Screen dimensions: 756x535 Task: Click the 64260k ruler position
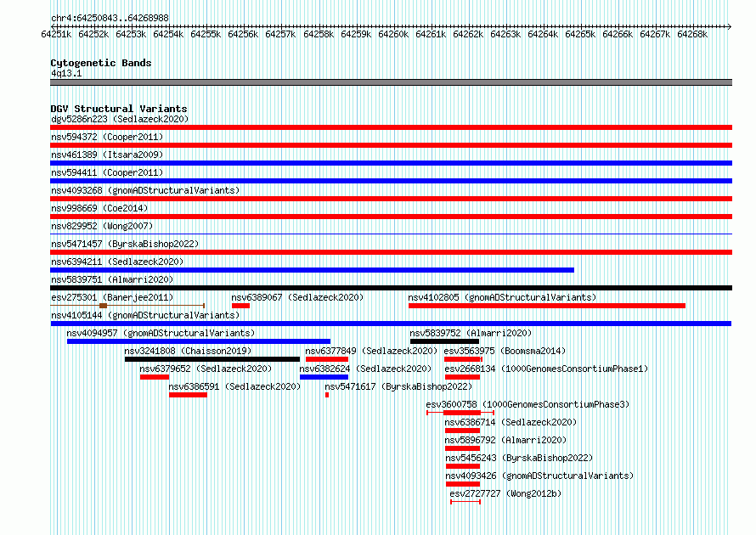(x=393, y=34)
